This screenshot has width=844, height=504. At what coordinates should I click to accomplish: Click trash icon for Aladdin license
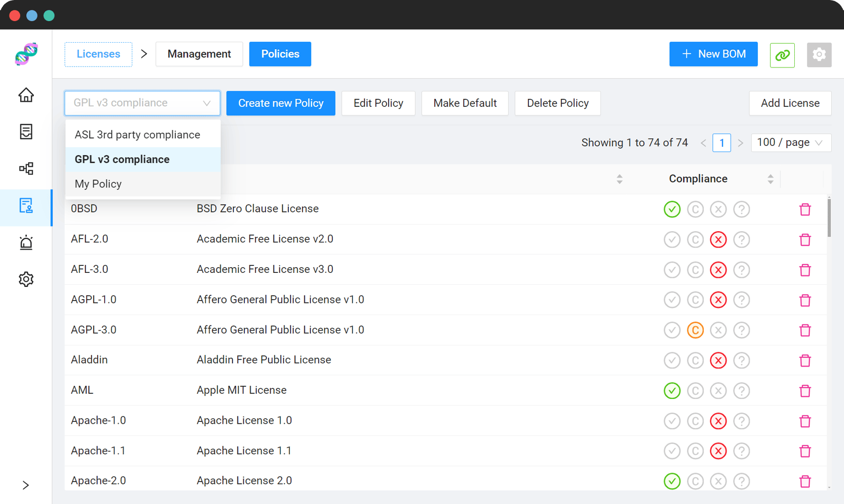click(805, 361)
